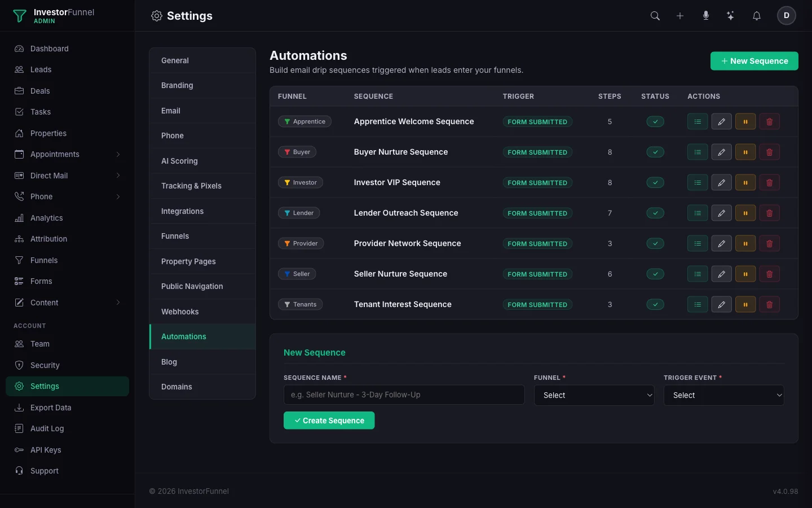Toggle status of Investor VIP Sequence
The height and width of the screenshot is (508, 812).
pyautogui.click(x=655, y=183)
